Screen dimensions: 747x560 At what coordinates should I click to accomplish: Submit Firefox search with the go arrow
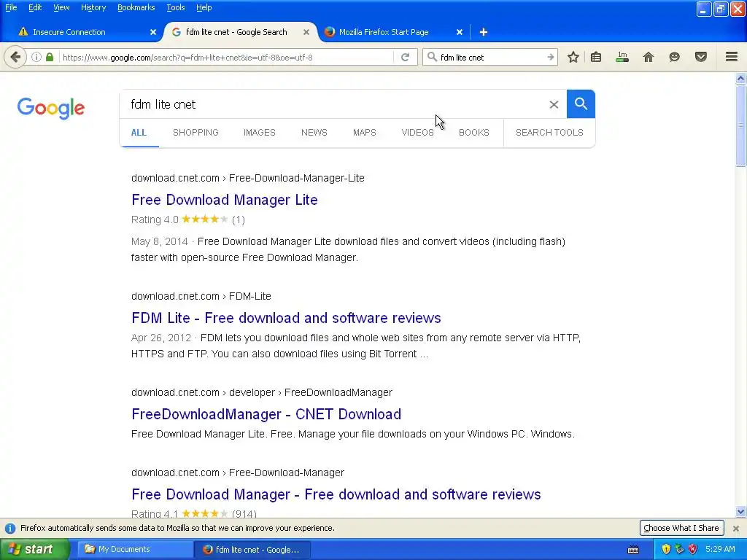[550, 57]
